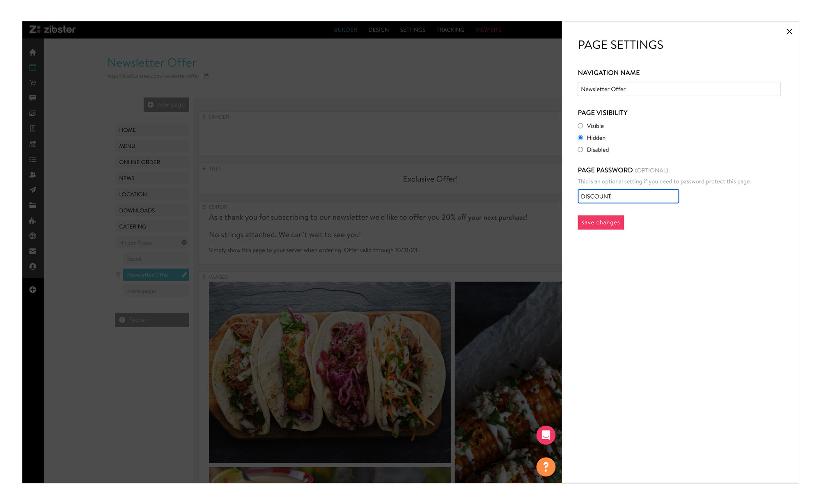Click the Title block move handle
Image resolution: width=821 pixels, height=504 pixels.
coord(204,169)
